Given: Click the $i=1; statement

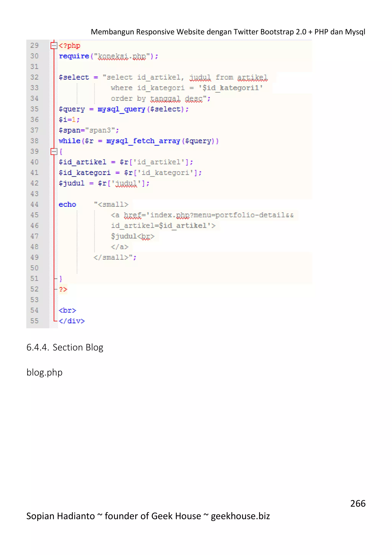Looking at the screenshot, I should coord(69,120).
